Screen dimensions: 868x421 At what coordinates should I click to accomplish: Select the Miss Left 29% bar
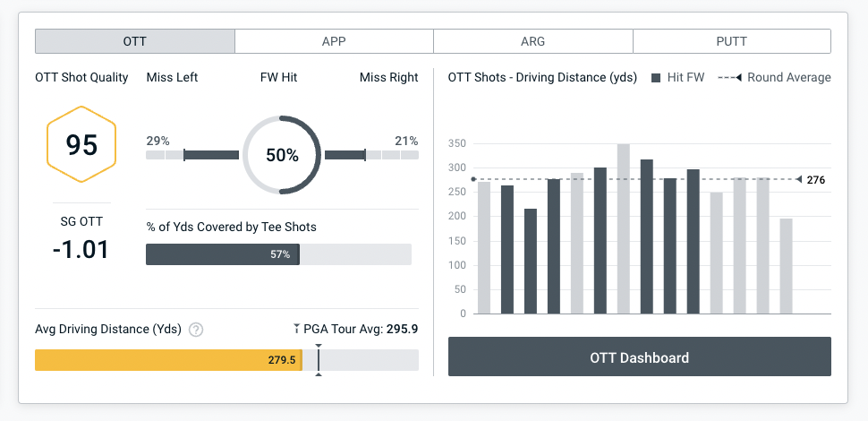(x=192, y=155)
